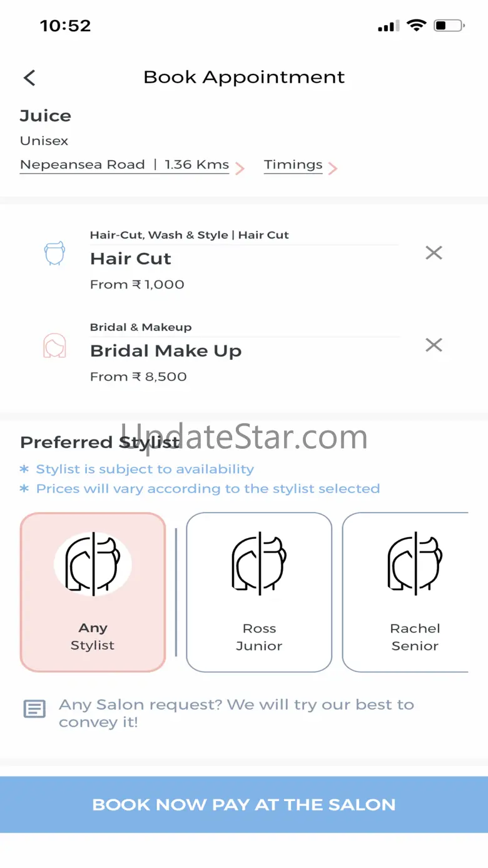Tap the Hair Cut service title
488x868 pixels.
click(131, 258)
